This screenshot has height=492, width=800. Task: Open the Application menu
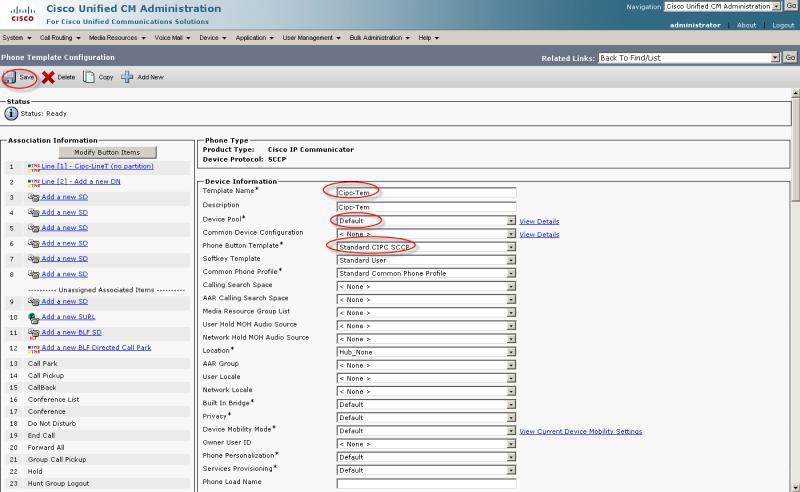pos(255,38)
